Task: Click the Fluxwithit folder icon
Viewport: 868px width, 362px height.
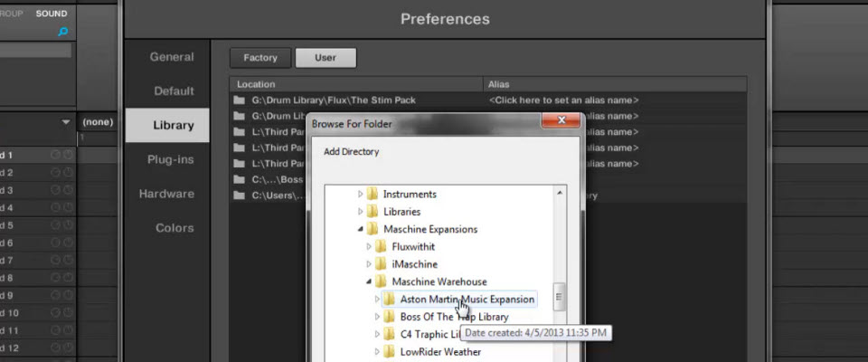Action: coord(381,247)
